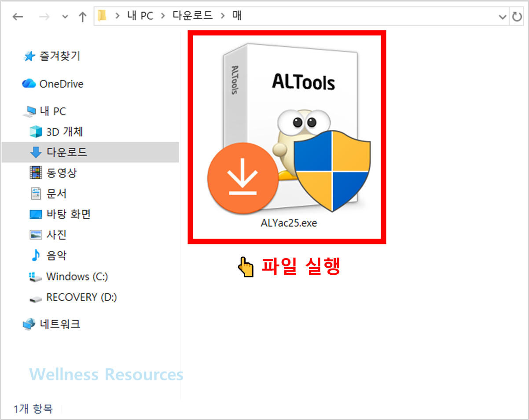
Task: Go up one folder level
Action: tap(82, 17)
